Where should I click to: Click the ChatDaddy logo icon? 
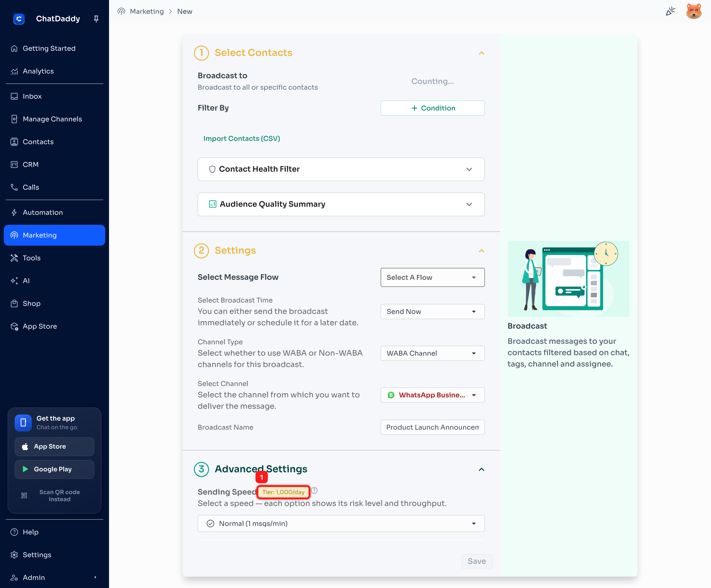(x=19, y=19)
